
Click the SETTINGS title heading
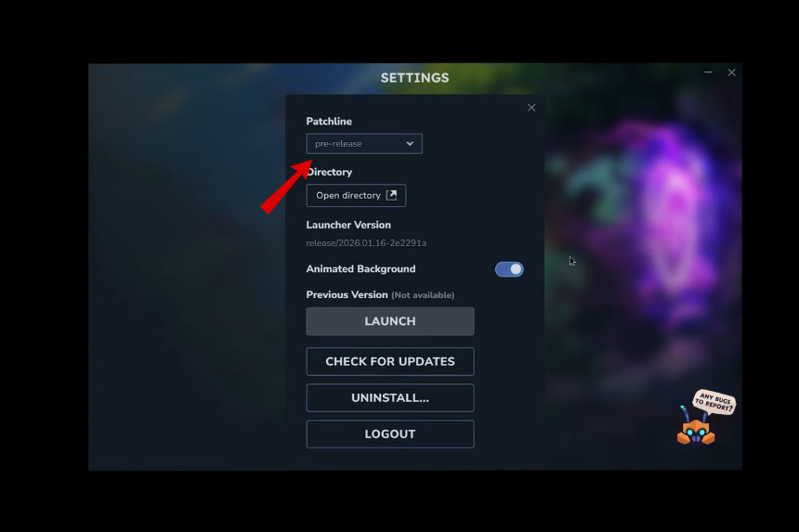coord(414,78)
